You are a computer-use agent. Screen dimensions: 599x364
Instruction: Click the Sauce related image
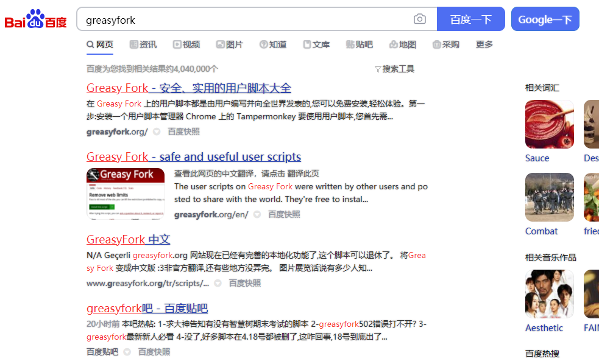[x=550, y=124]
